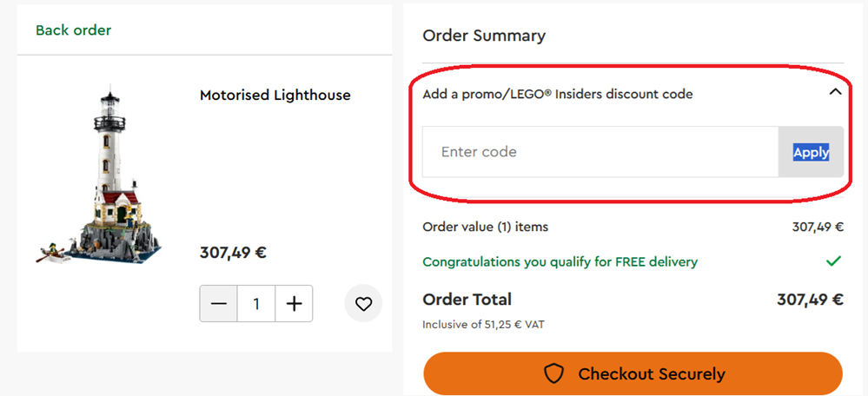Screen dimensions: 868x396
Task: Click the Motorised Lighthouse product title
Action: [275, 96]
